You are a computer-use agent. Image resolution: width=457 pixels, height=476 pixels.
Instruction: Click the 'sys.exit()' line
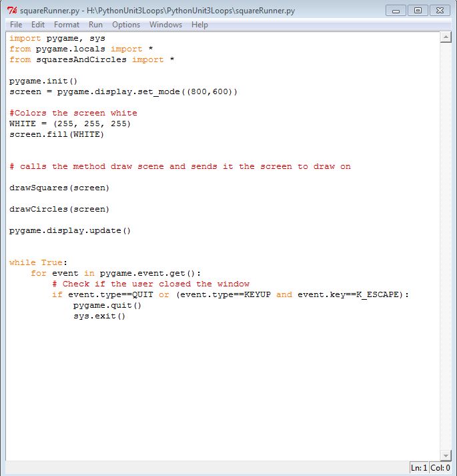pos(99,316)
